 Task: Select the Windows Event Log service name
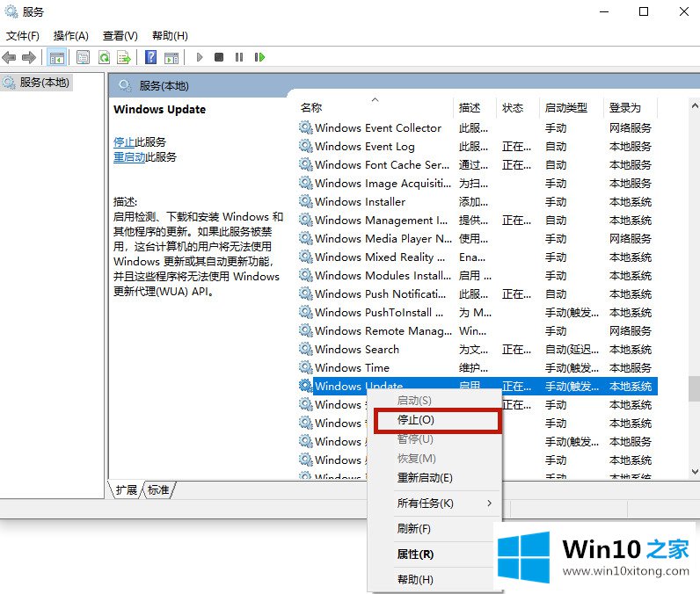(x=365, y=146)
